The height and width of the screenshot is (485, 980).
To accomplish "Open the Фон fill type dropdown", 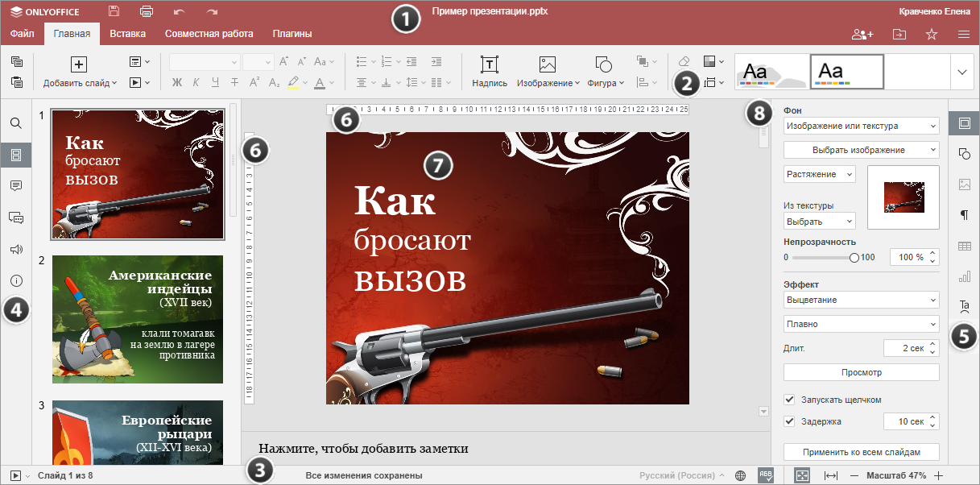I will pyautogui.click(x=861, y=126).
